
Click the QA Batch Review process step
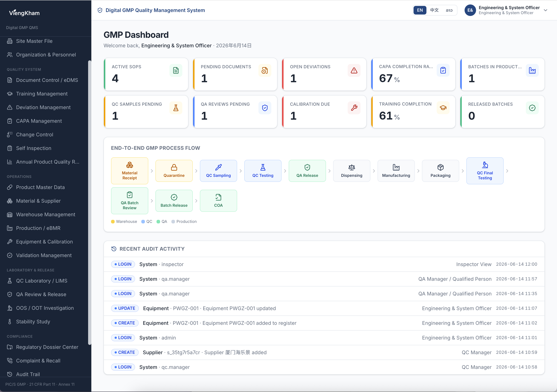[x=129, y=201]
